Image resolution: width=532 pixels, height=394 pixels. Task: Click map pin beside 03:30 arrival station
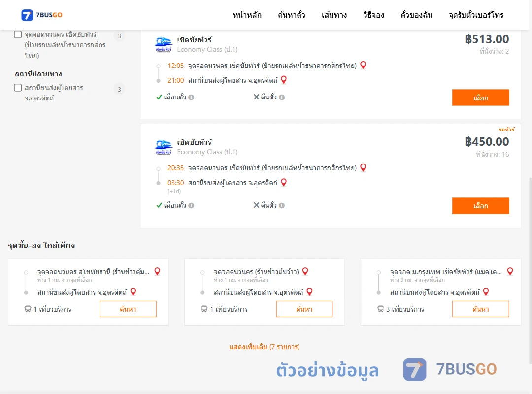[x=284, y=182]
